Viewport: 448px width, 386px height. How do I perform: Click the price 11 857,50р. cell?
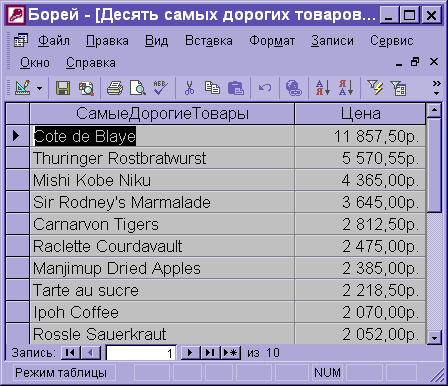coord(360,136)
